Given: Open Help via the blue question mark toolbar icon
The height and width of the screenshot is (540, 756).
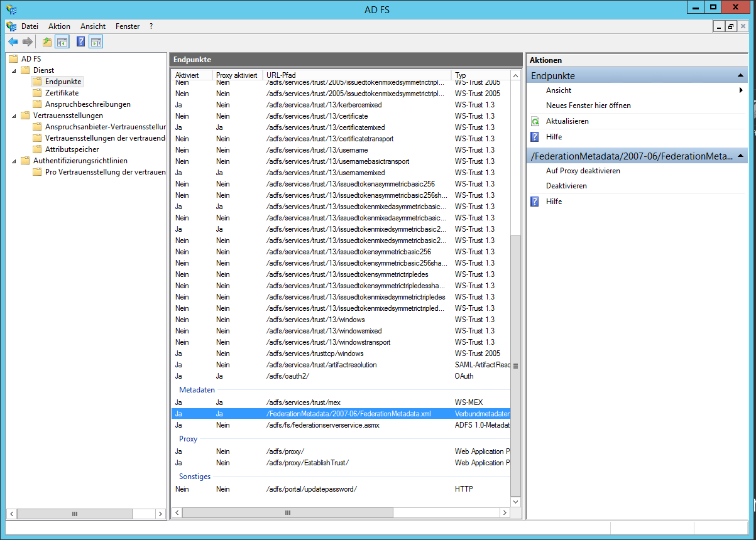Looking at the screenshot, I should (79, 41).
